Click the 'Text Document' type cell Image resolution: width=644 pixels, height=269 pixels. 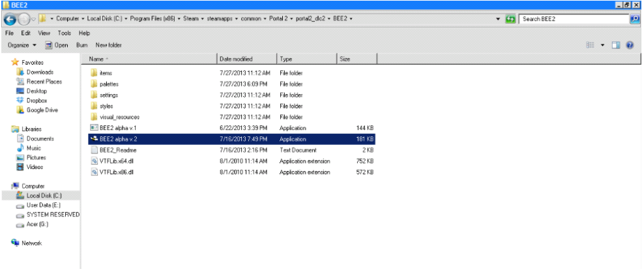point(298,150)
